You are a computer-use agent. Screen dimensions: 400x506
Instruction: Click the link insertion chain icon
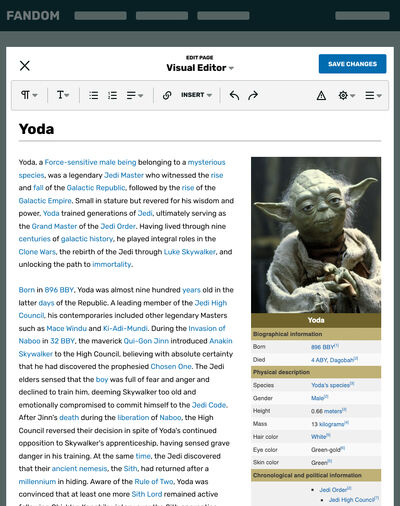pos(167,95)
